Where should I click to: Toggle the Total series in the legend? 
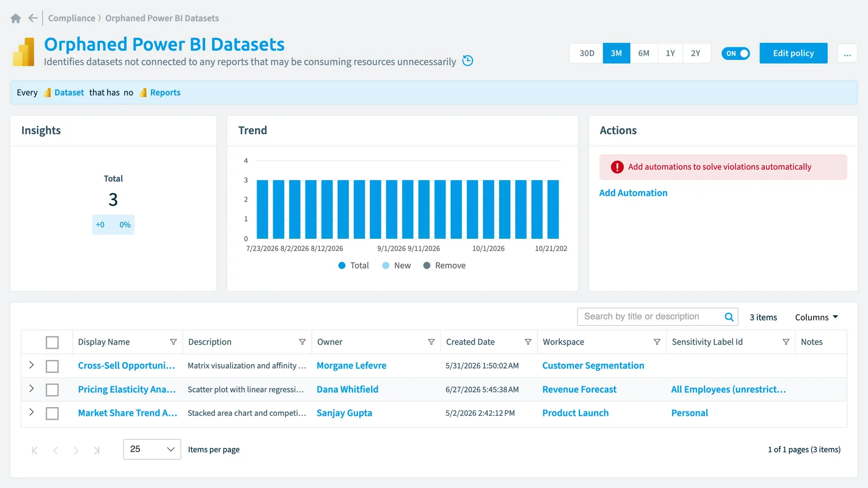point(353,265)
